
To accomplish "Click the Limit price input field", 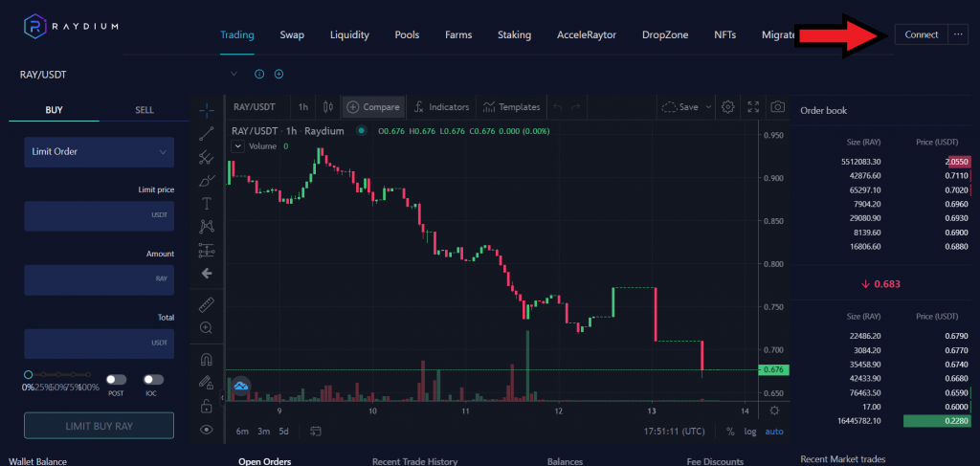I will (100, 215).
